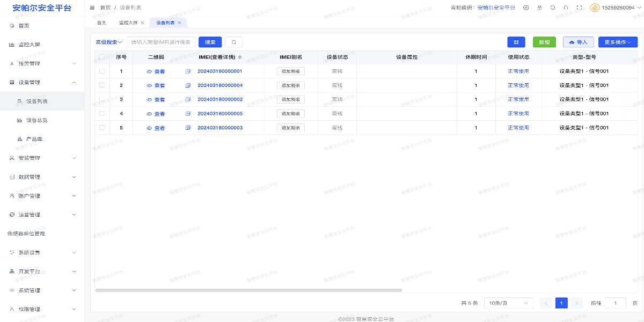Click the notification bell icon
The width and height of the screenshot is (644, 322).
(x=566, y=8)
